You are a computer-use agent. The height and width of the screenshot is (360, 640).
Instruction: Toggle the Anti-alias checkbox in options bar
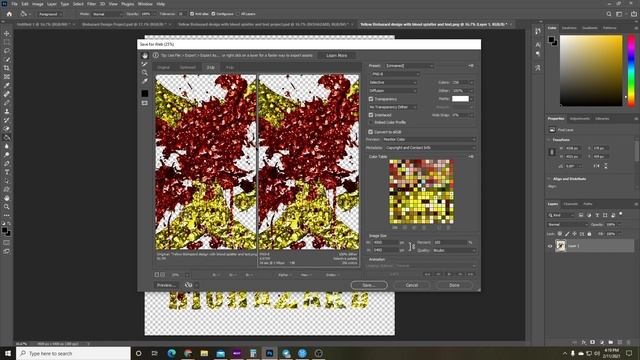192,14
